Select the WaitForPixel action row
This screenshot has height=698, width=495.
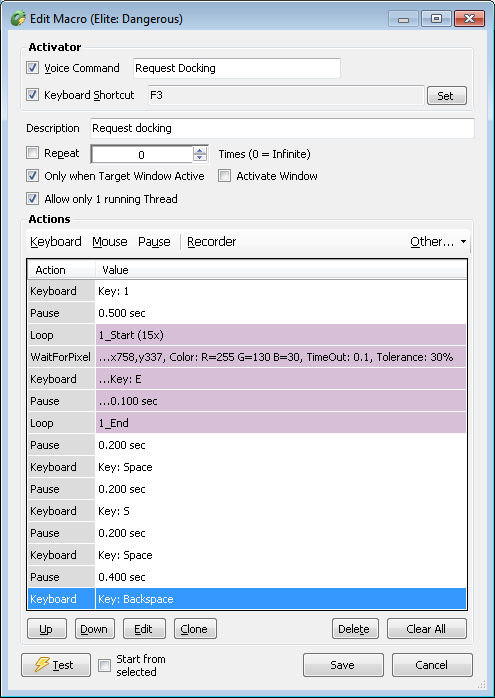[247, 357]
